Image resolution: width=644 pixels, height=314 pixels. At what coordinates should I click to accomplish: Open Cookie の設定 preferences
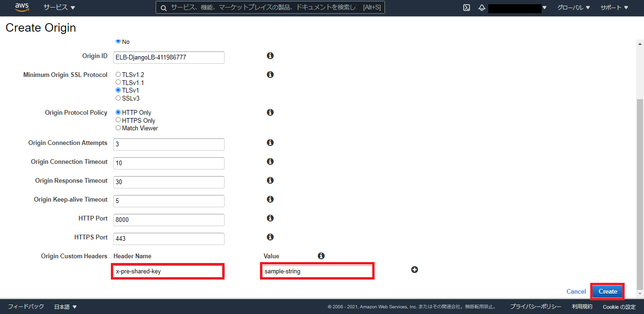click(619, 306)
